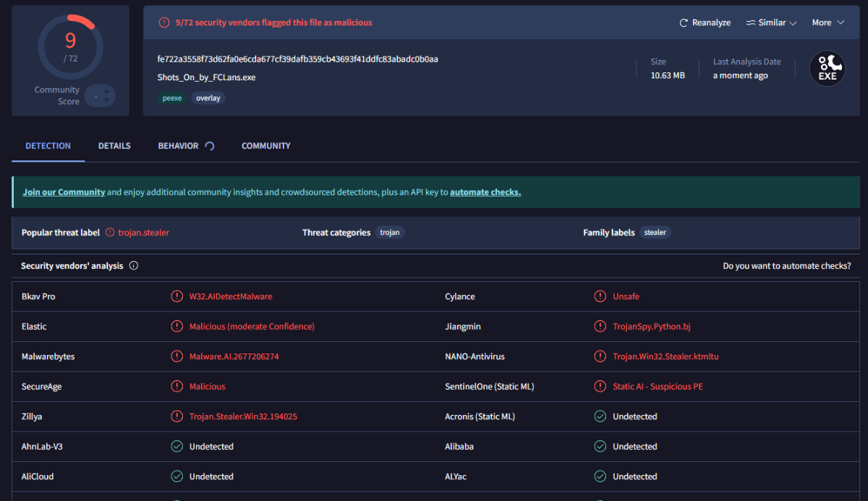
Task: Click the W32.AIDetectMalware detection result
Action: coord(231,296)
